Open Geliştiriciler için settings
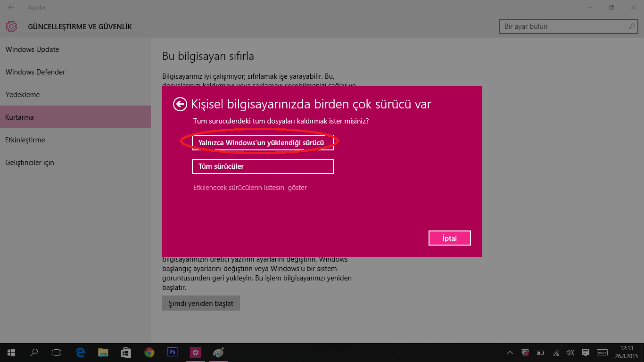644x362 pixels. tap(75, 163)
